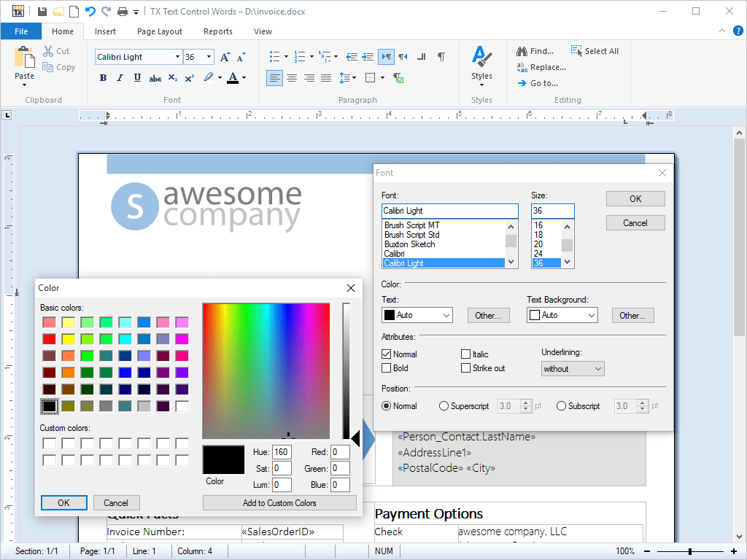Open the Underlining dropdown set to without

tap(572, 369)
